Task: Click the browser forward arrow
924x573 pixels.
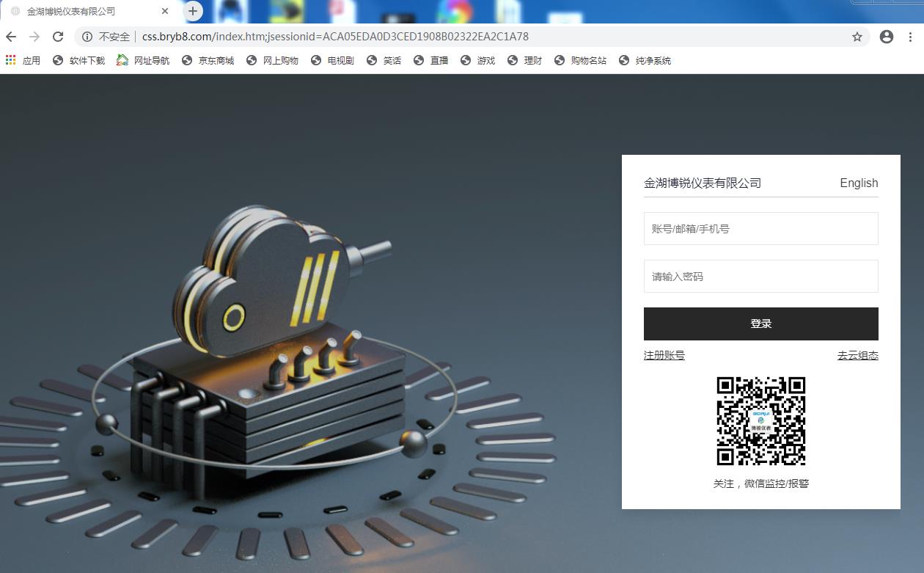Action: (x=34, y=37)
